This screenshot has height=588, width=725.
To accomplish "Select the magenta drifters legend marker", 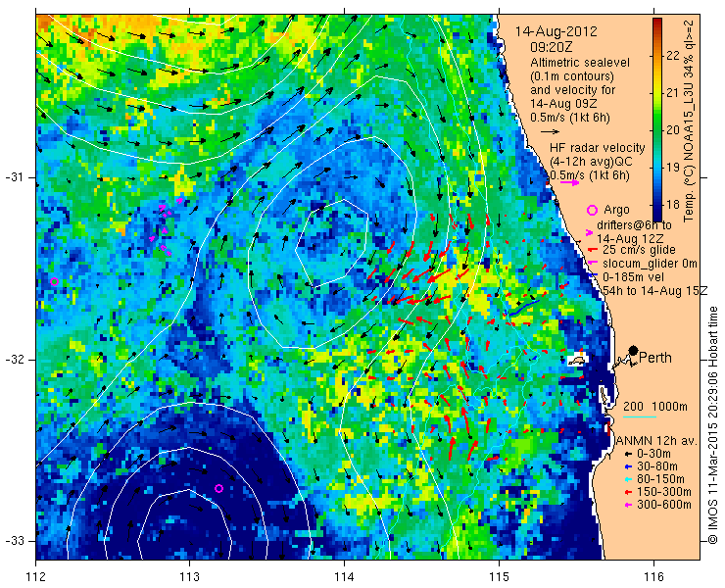I will [x=589, y=232].
